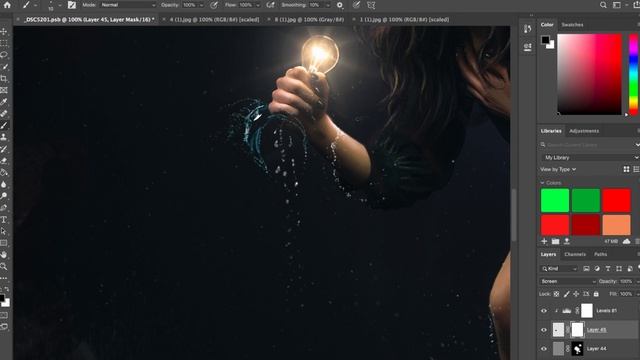The image size is (640, 360).
Task: Open the layer Kind filter dropdown
Action: [559, 269]
